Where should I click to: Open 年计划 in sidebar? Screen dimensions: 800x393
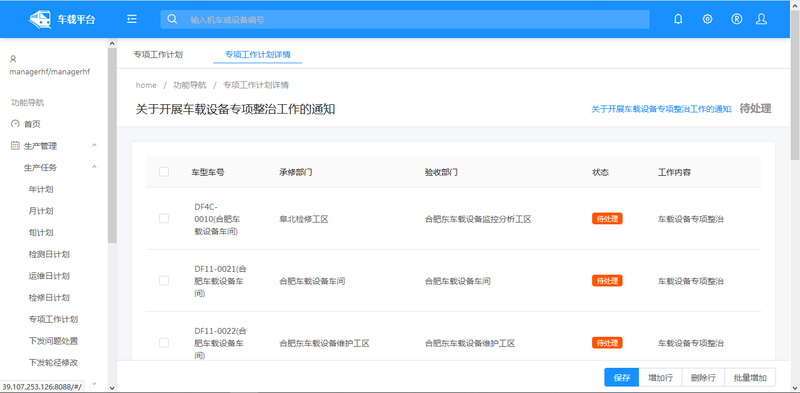[41, 189]
